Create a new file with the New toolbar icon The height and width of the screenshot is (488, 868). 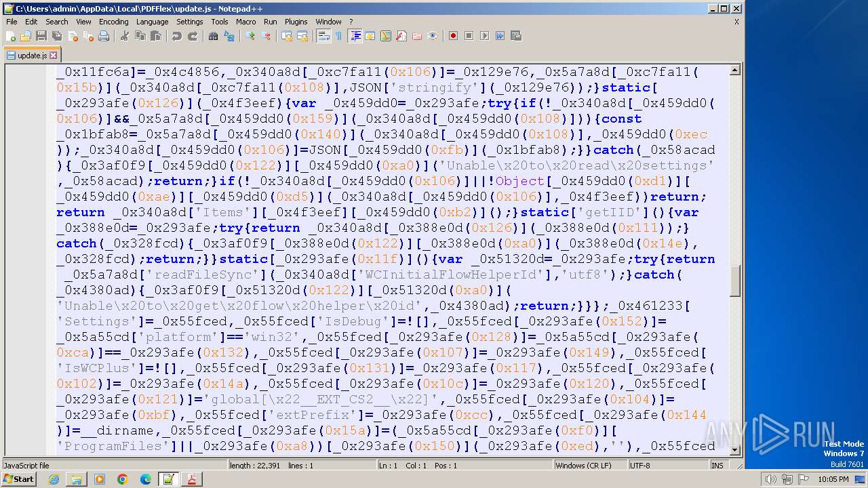click(11, 36)
